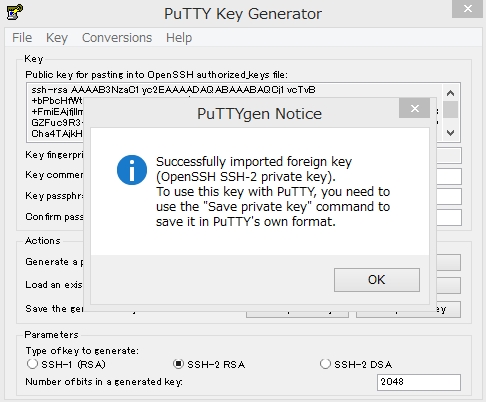486x402 pixels.
Task: Click the public key scrollbar thumb
Action: click(450, 109)
